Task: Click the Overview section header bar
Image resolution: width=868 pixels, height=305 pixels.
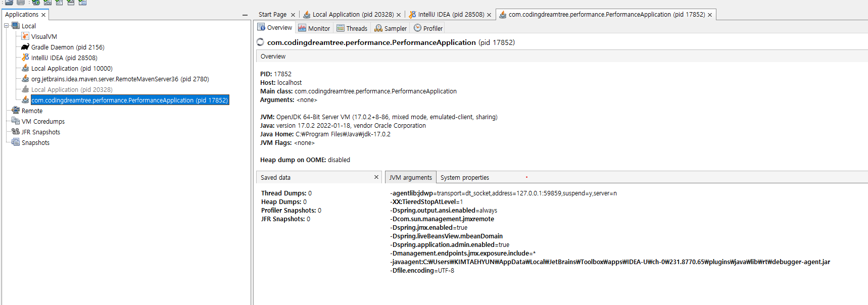Action: coord(562,57)
